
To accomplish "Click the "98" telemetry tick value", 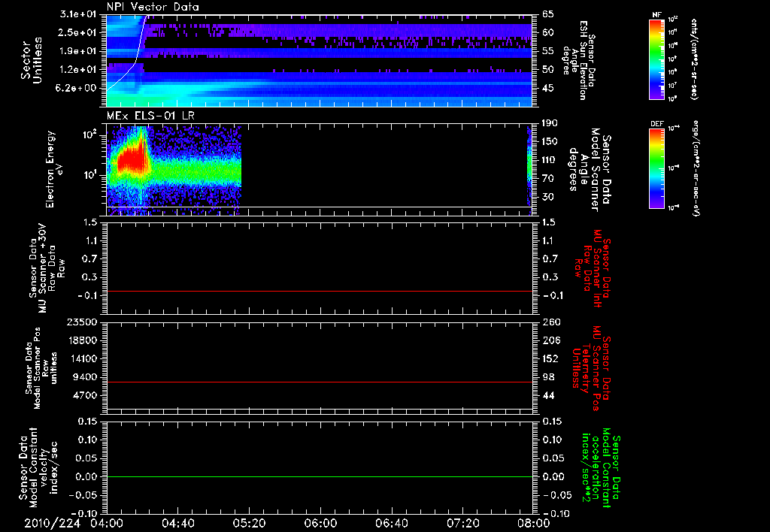I will [x=548, y=377].
